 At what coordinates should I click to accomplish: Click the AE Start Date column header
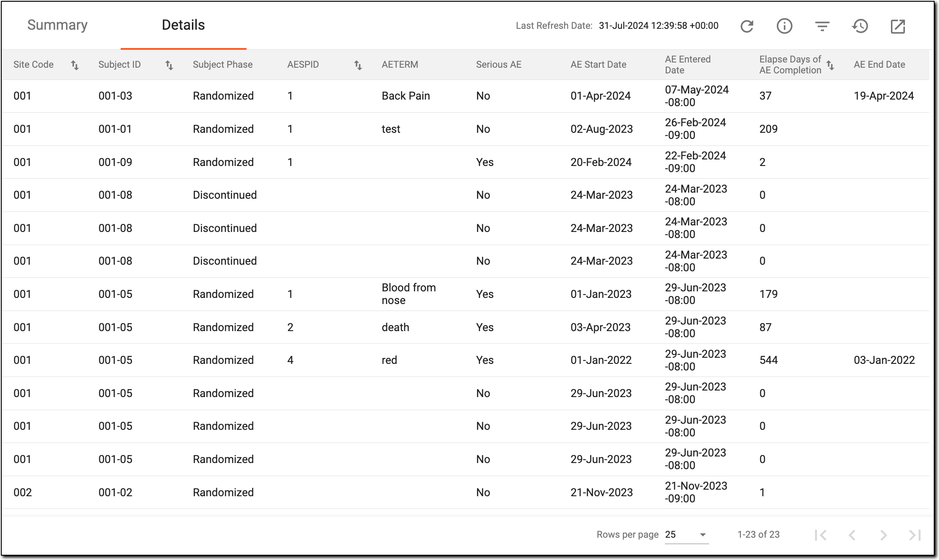[x=598, y=65]
